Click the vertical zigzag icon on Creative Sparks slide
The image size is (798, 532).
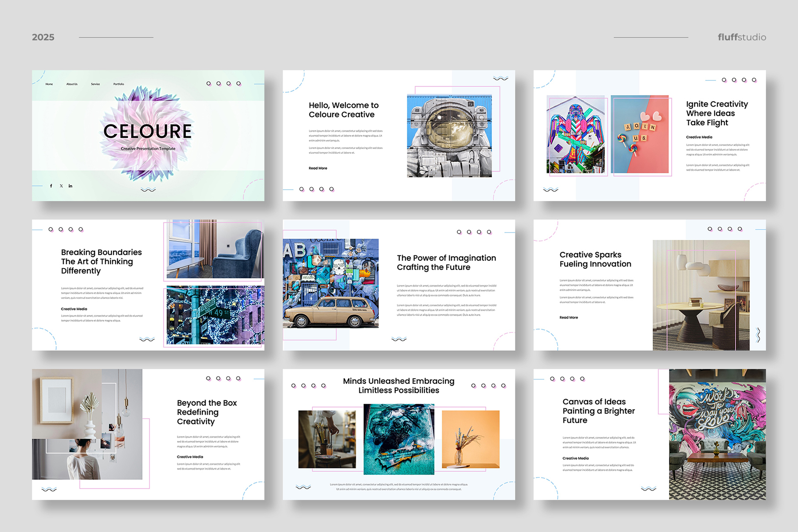(758, 335)
